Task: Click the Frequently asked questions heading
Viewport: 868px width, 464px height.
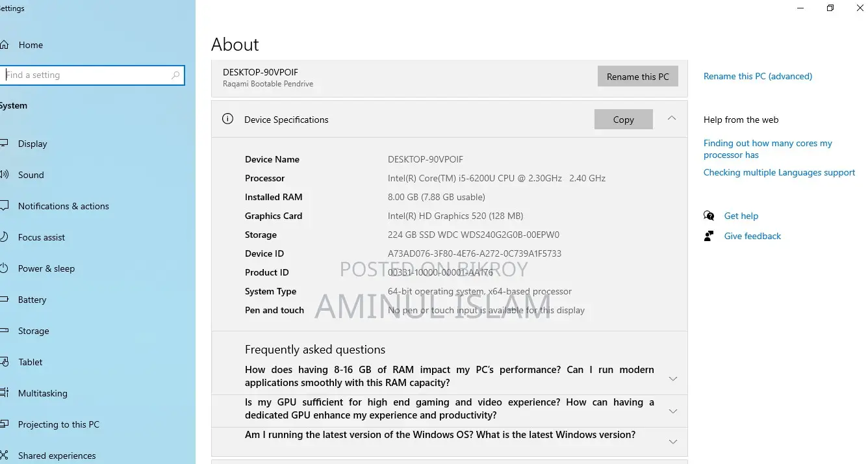Action: pyautogui.click(x=315, y=350)
